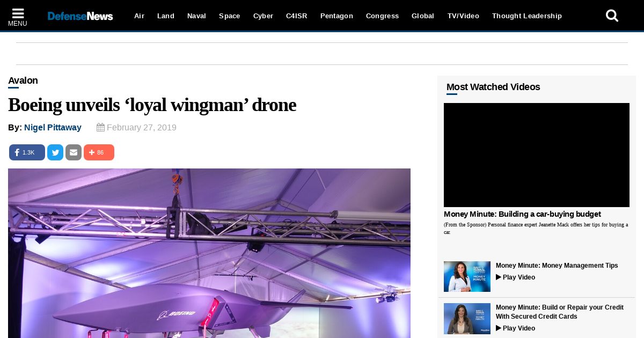
Task: Click the Boeing drone article photo
Action: coord(209,253)
